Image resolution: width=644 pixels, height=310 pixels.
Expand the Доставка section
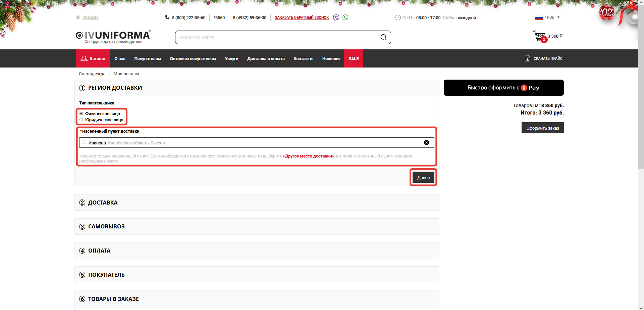pyautogui.click(x=103, y=203)
